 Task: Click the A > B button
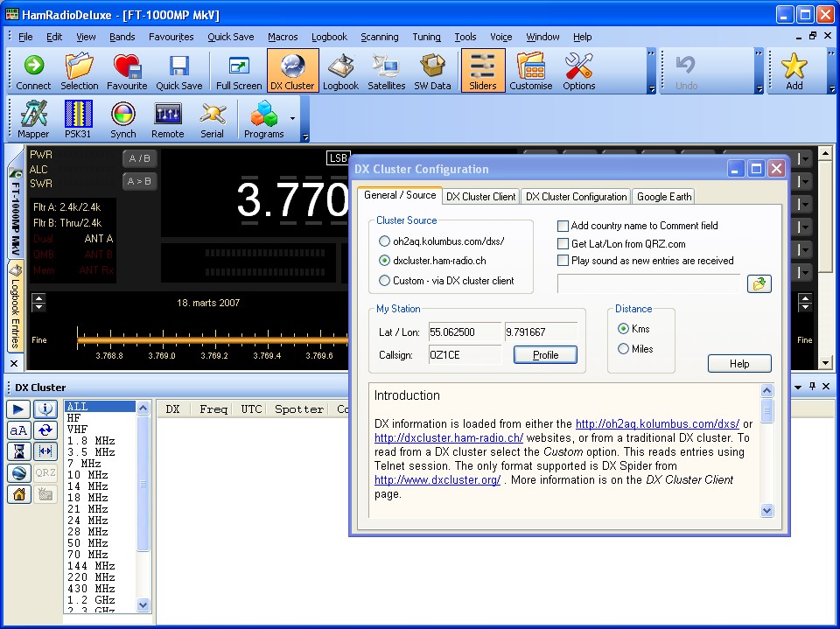click(140, 182)
